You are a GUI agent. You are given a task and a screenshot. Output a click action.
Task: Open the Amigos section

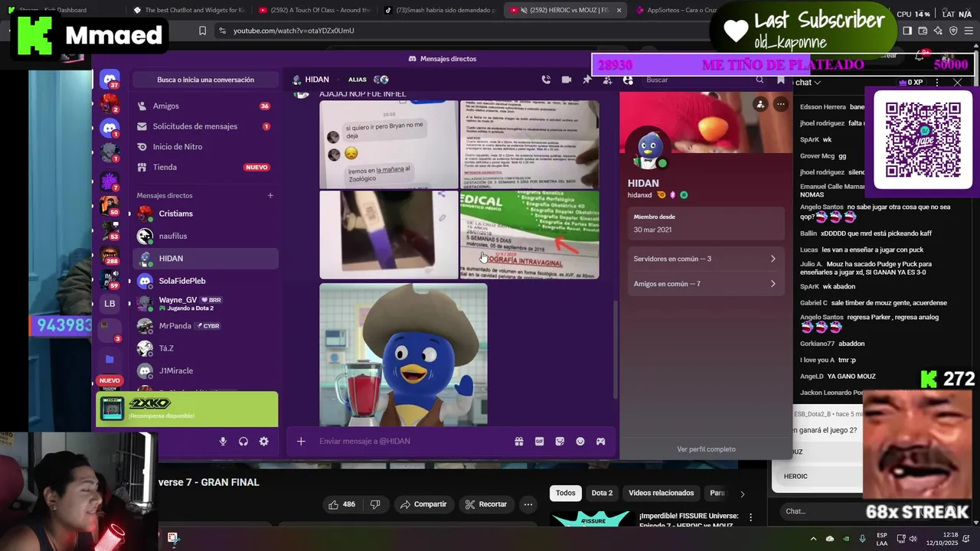(x=205, y=106)
